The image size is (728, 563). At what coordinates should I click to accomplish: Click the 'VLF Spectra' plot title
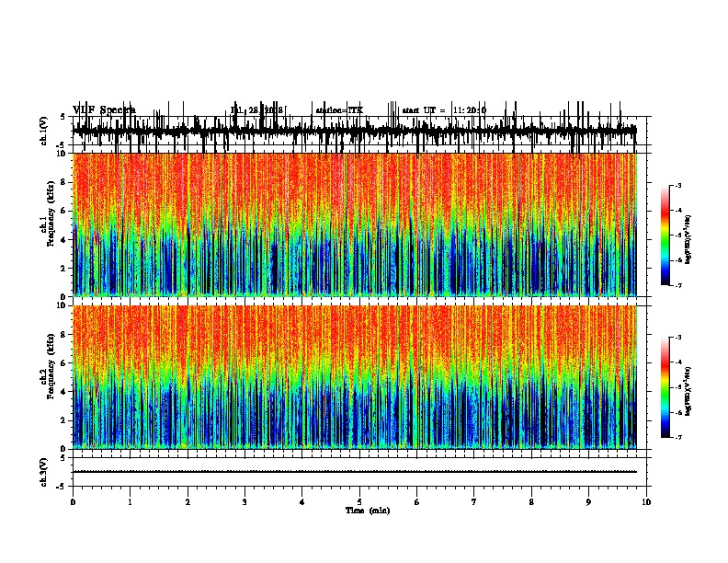tap(104, 110)
